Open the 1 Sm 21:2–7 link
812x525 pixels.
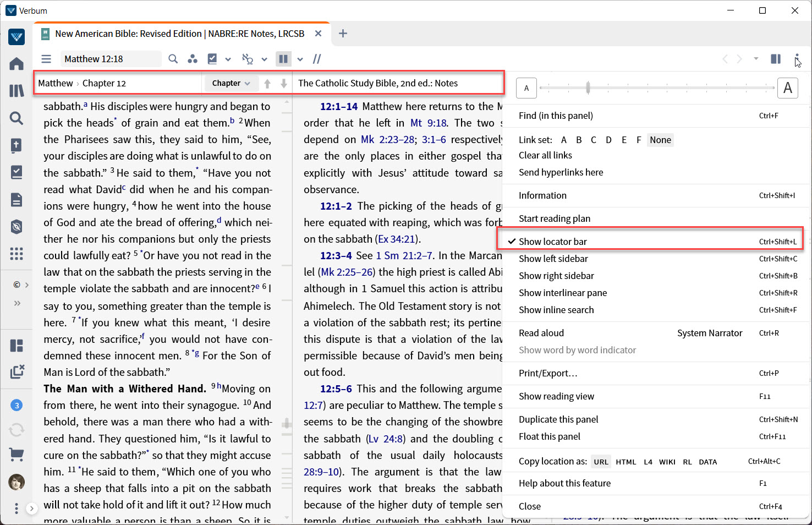[405, 255]
